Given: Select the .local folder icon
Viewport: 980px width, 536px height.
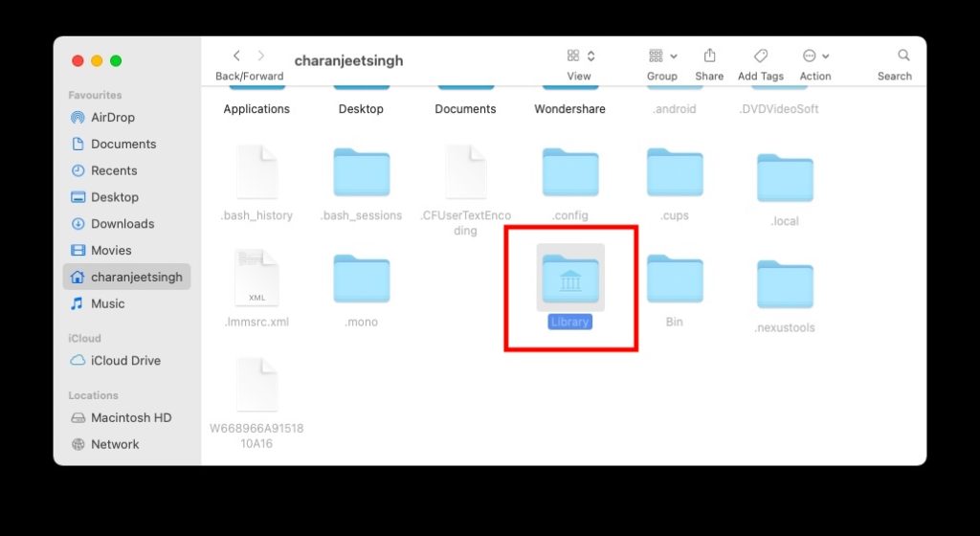Looking at the screenshot, I should pyautogui.click(x=785, y=177).
